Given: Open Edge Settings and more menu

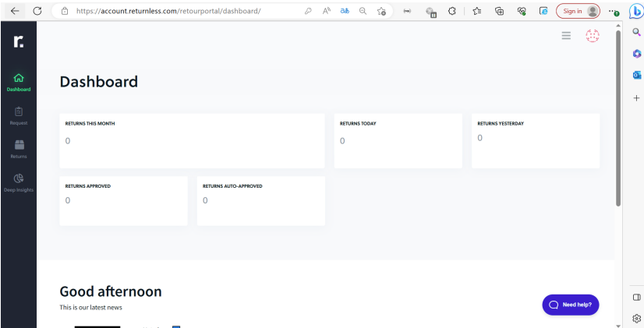Looking at the screenshot, I should tap(614, 12).
